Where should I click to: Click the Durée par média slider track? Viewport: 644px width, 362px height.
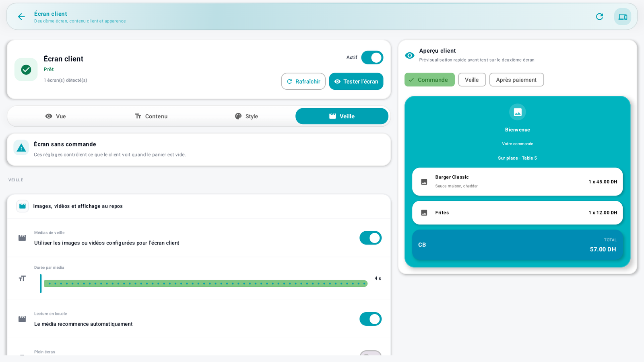(x=206, y=284)
